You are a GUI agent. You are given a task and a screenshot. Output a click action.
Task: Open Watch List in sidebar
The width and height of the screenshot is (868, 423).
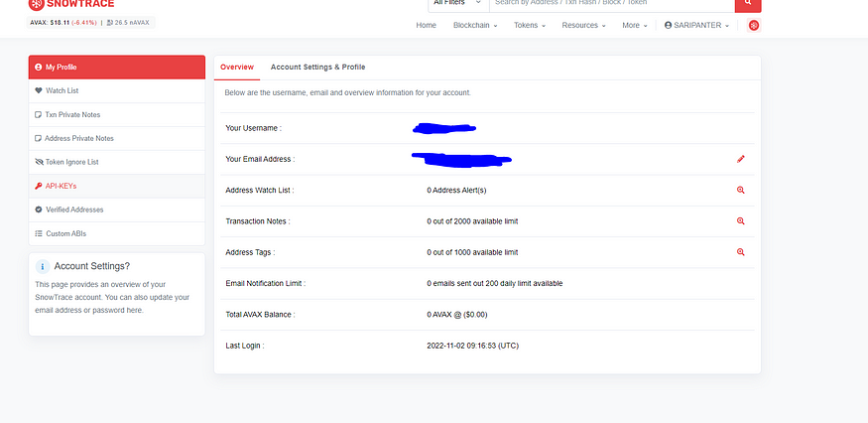tap(117, 91)
